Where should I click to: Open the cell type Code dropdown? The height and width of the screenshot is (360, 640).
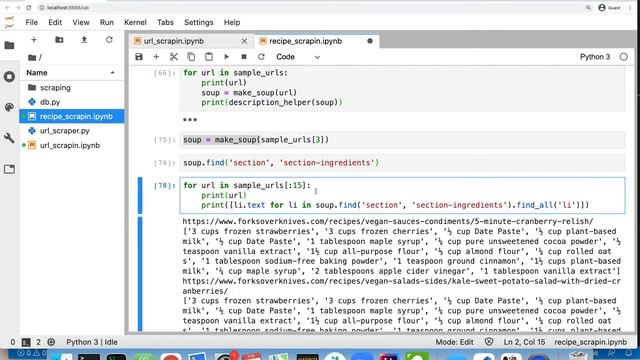[x=298, y=57]
